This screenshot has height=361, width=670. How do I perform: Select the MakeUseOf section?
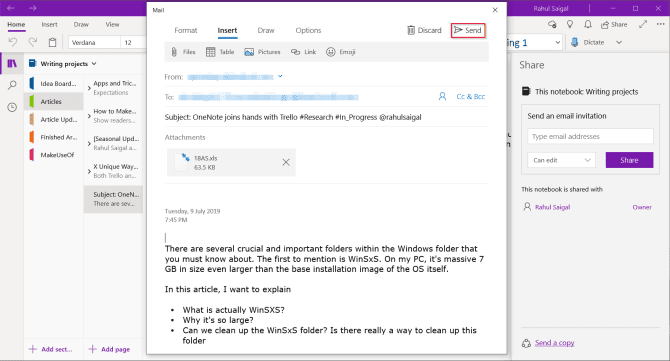[x=54, y=155]
